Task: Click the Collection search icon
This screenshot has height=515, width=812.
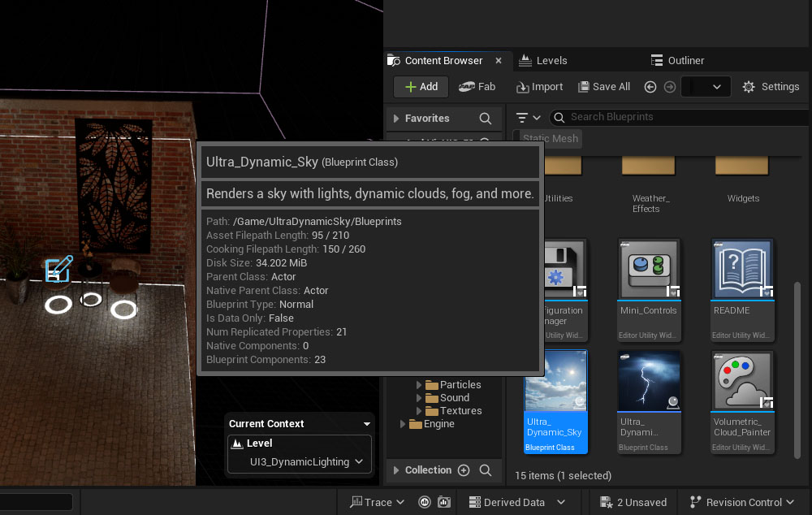Action: [486, 470]
